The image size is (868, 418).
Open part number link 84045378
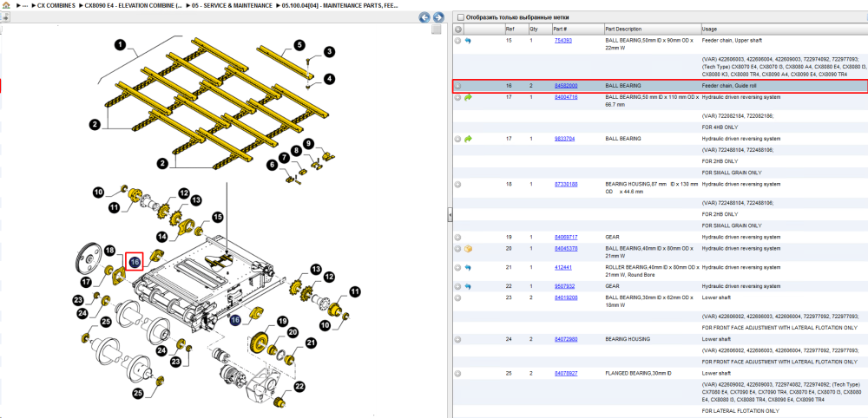[566, 249]
